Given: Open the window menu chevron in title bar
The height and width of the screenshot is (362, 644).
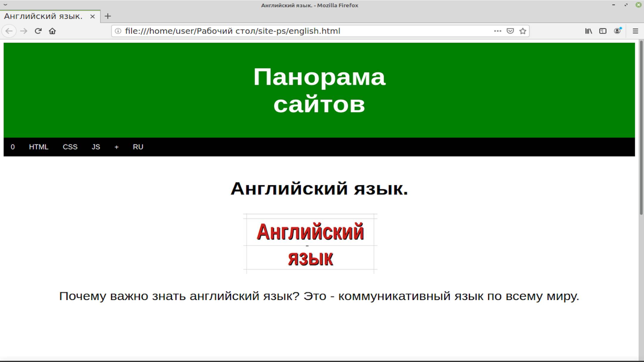Looking at the screenshot, I should [5, 5].
